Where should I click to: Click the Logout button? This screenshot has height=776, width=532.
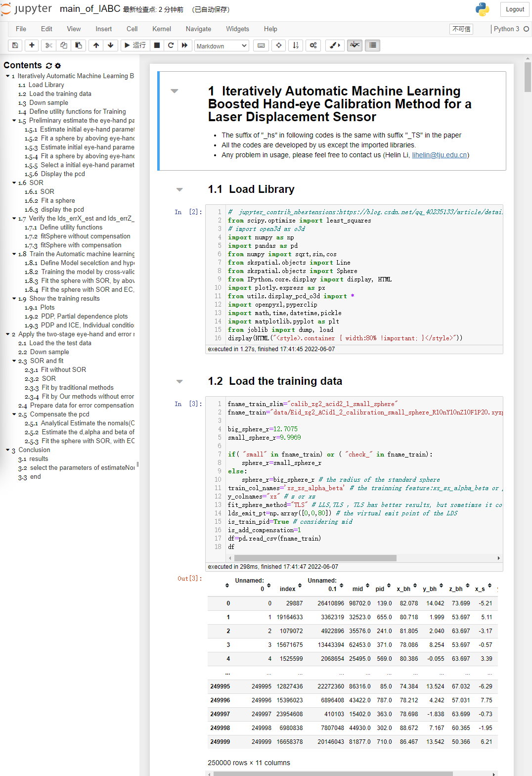pyautogui.click(x=515, y=9)
